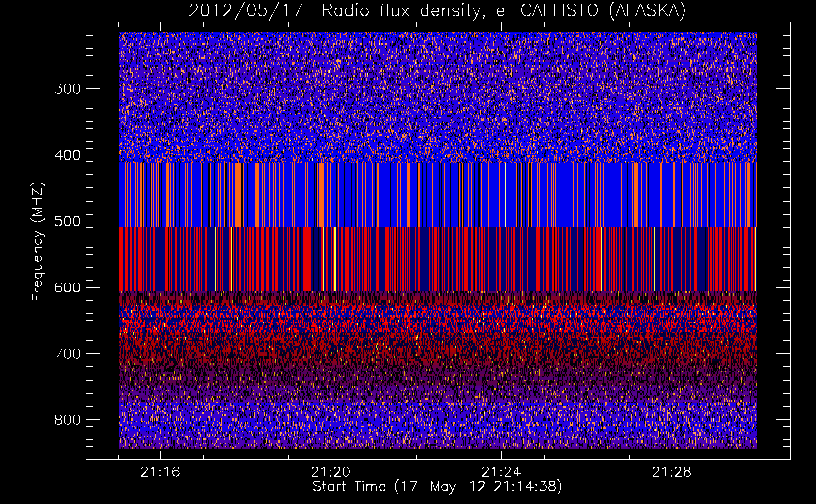816x504 pixels.
Task: Click the 400 frequency tick label
Action: (68, 155)
